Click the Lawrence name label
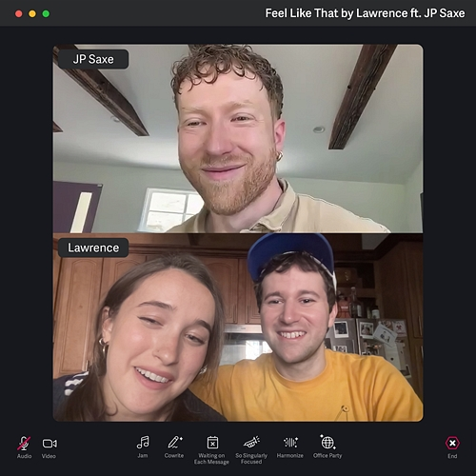This screenshot has width=476, height=476. (93, 248)
